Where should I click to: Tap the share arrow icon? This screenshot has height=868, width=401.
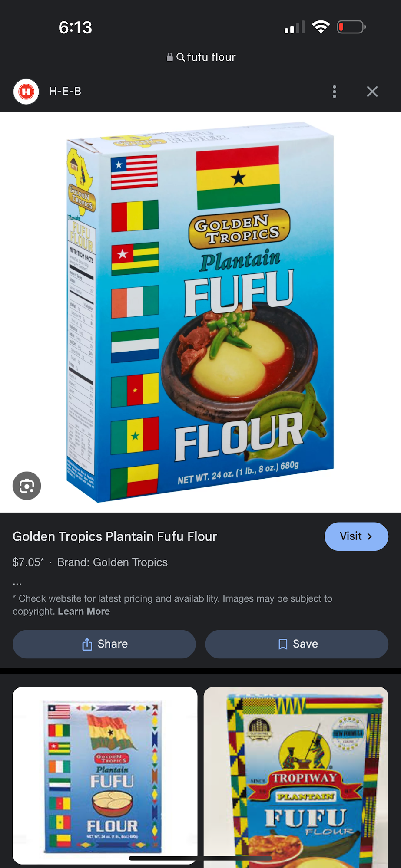[x=87, y=644]
